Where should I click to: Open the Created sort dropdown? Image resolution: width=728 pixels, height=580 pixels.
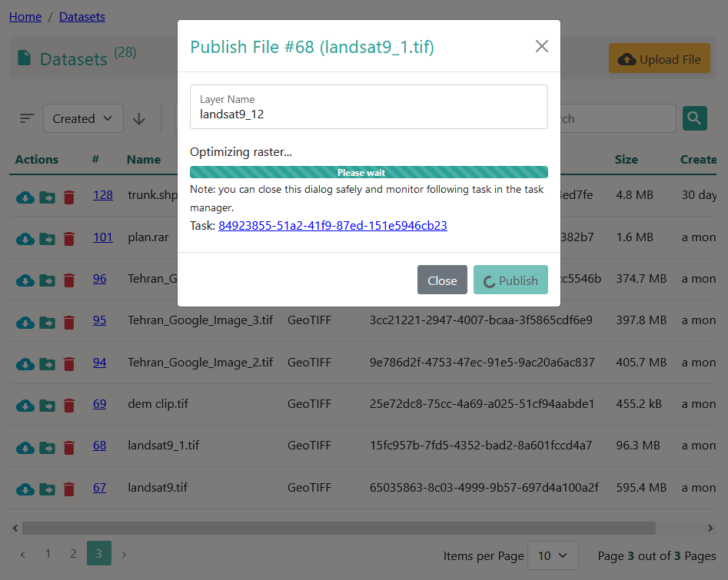pos(83,119)
